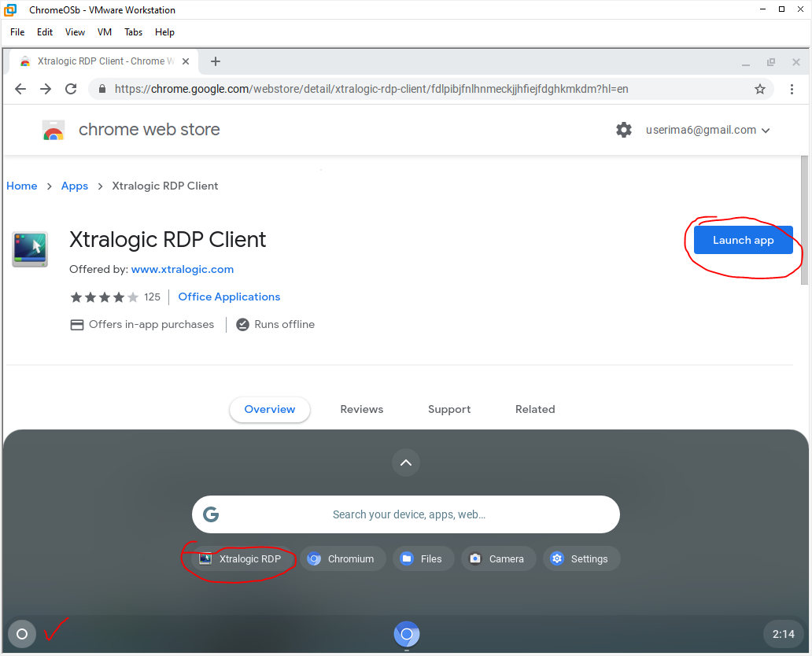Viewport: 812px width, 656px height.
Task: Reload the web store page
Action: coord(71,89)
